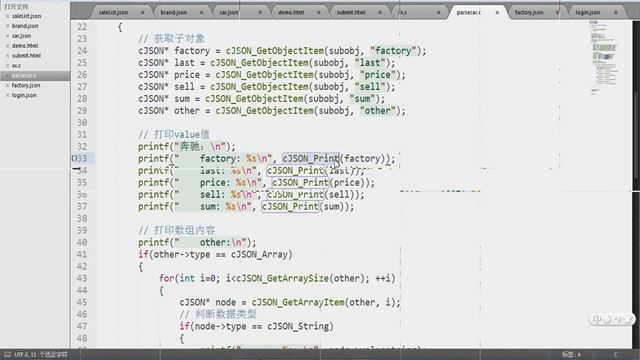Click "last" string on line 25

click(370, 63)
